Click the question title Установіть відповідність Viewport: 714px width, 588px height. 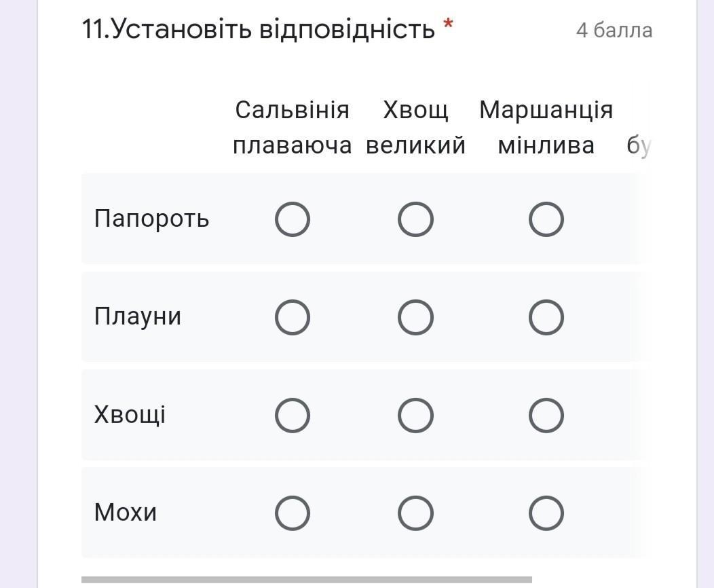pyautogui.click(x=259, y=29)
